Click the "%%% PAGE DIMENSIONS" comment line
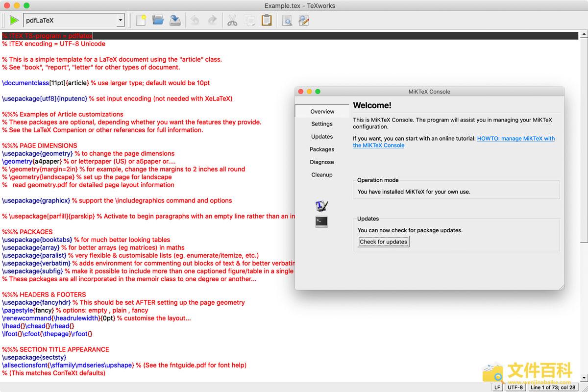This screenshot has width=588, height=392. 40,146
